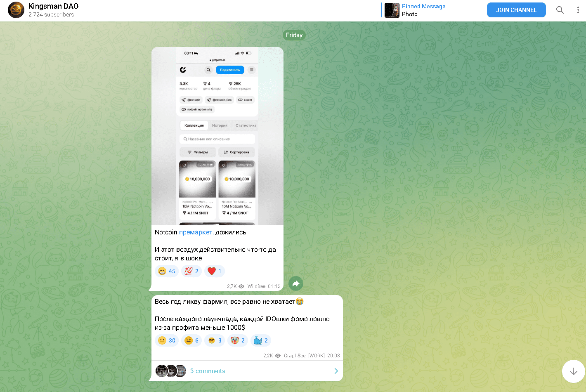Toggle the whale reaction with 2

pyautogui.click(x=261, y=340)
